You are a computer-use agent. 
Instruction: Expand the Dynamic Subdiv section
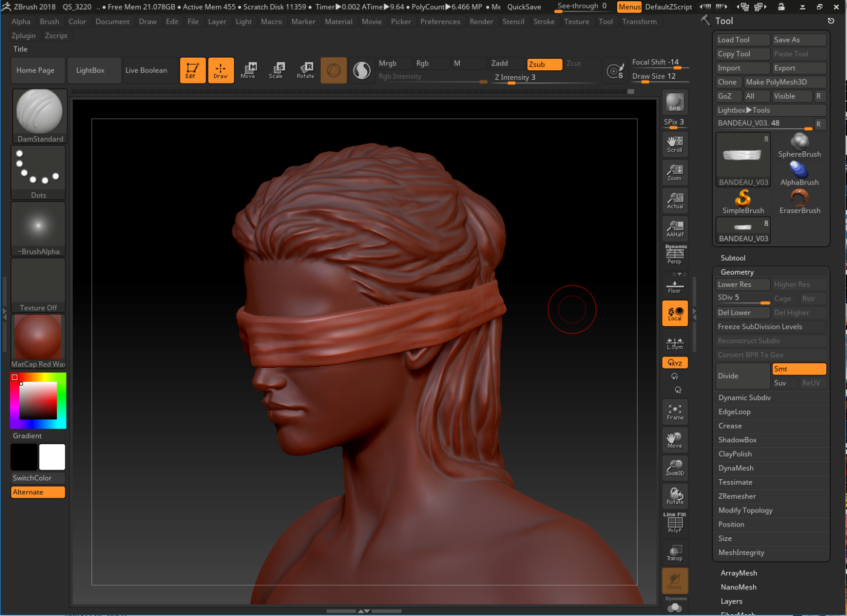pyautogui.click(x=744, y=398)
